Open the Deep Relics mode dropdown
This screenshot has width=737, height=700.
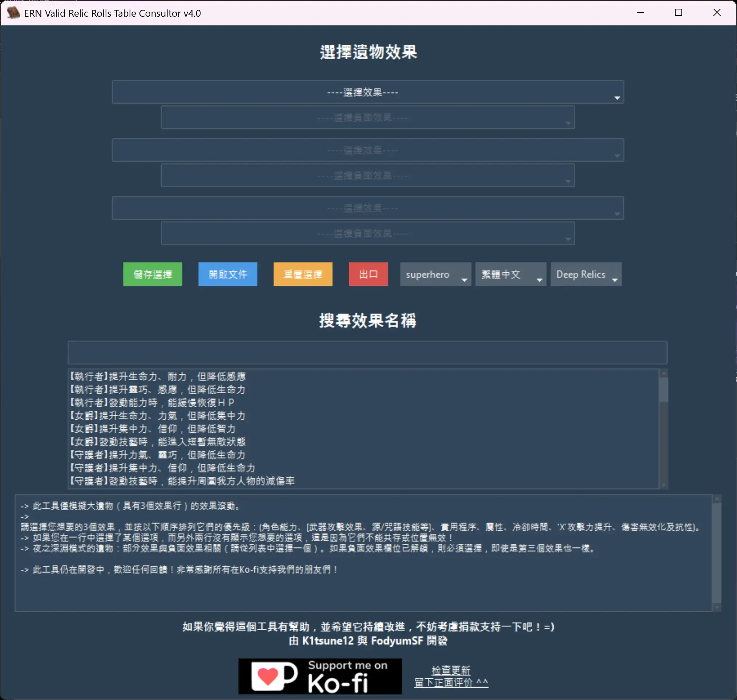[x=586, y=274]
